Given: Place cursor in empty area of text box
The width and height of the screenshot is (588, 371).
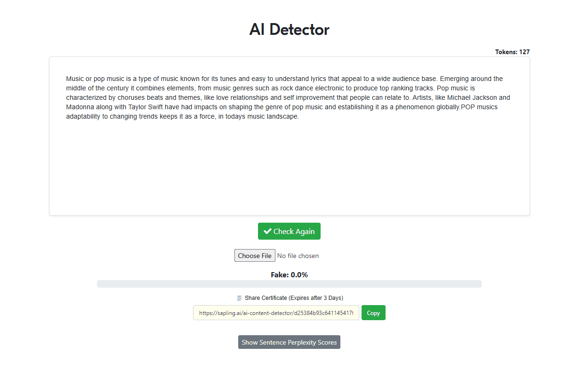Looking at the screenshot, I should click(289, 169).
